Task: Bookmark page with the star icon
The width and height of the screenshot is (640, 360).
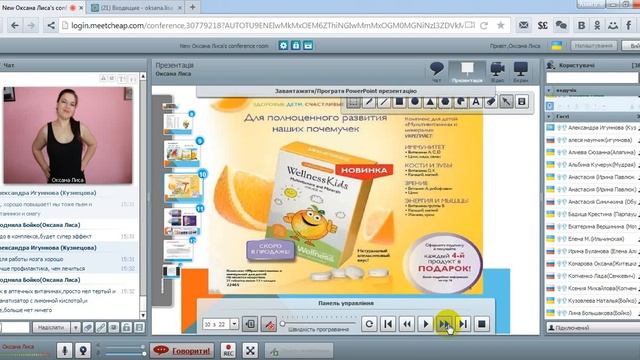Action: [500, 25]
